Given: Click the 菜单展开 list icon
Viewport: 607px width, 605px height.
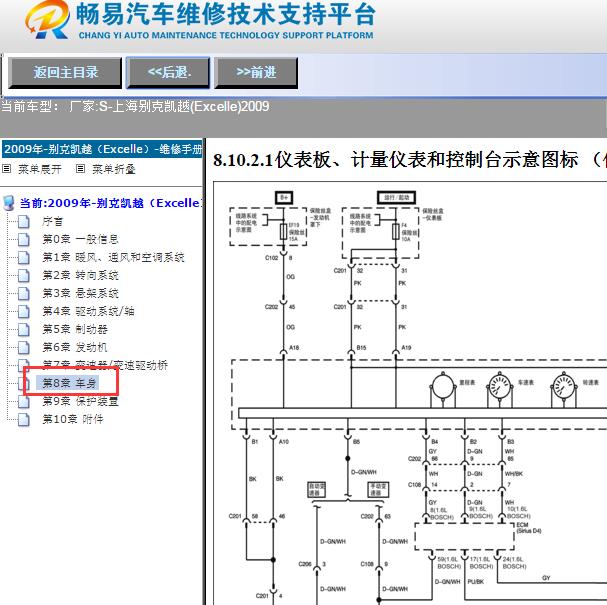Looking at the screenshot, I should (7, 169).
